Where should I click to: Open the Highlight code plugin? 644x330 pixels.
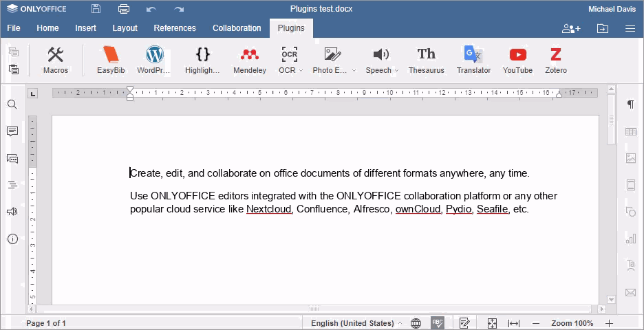point(202,60)
